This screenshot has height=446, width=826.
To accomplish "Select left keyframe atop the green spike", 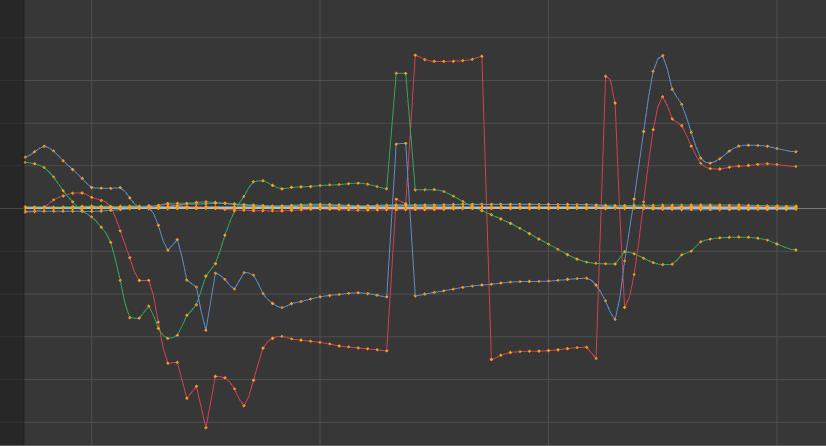I will [396, 73].
